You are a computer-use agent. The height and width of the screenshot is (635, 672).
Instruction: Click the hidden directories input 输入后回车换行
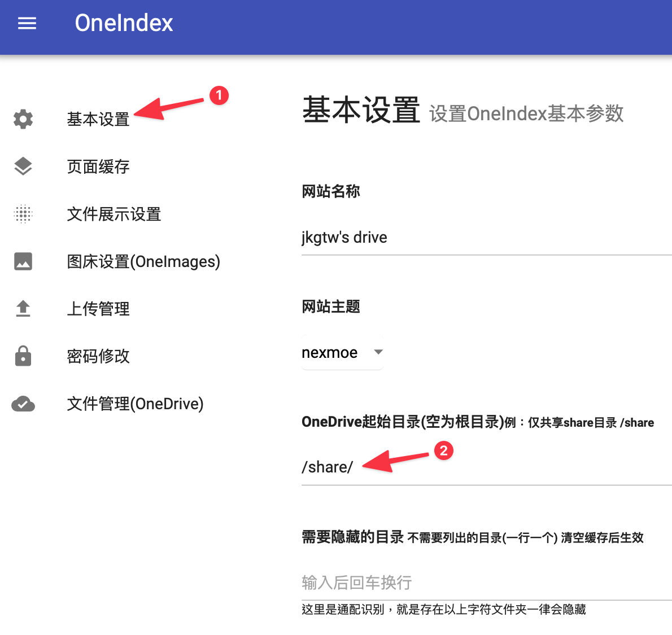[x=486, y=583]
